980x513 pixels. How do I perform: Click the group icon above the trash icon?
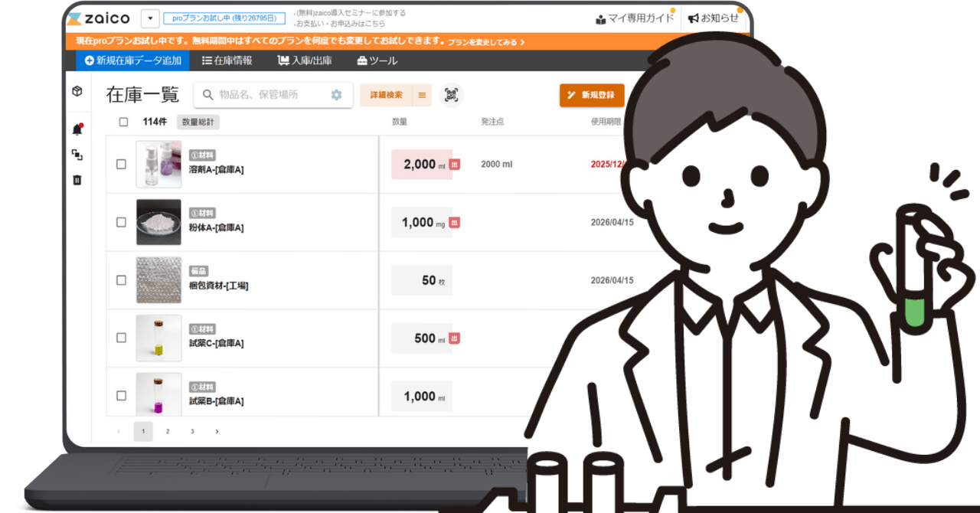coord(77,155)
